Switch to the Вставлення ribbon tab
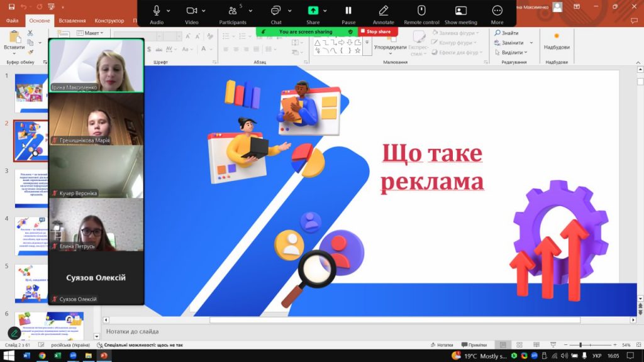This screenshot has width=644, height=362. click(72, 21)
